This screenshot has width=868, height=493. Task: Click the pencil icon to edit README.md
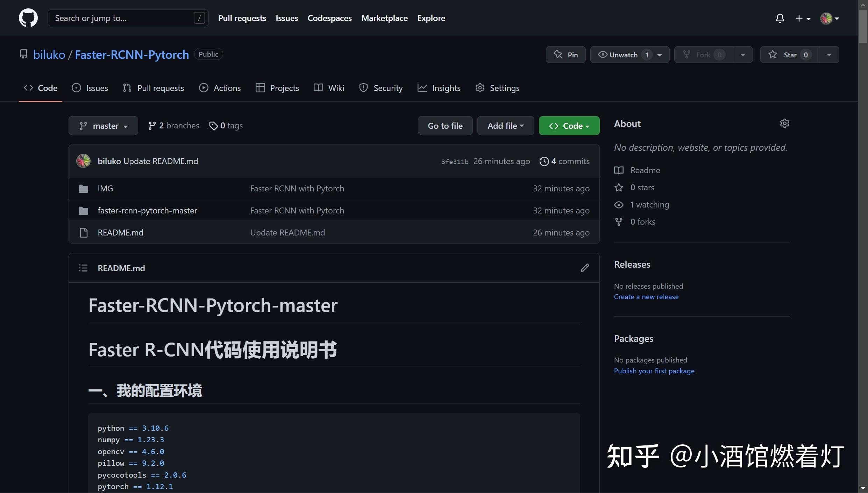click(584, 268)
